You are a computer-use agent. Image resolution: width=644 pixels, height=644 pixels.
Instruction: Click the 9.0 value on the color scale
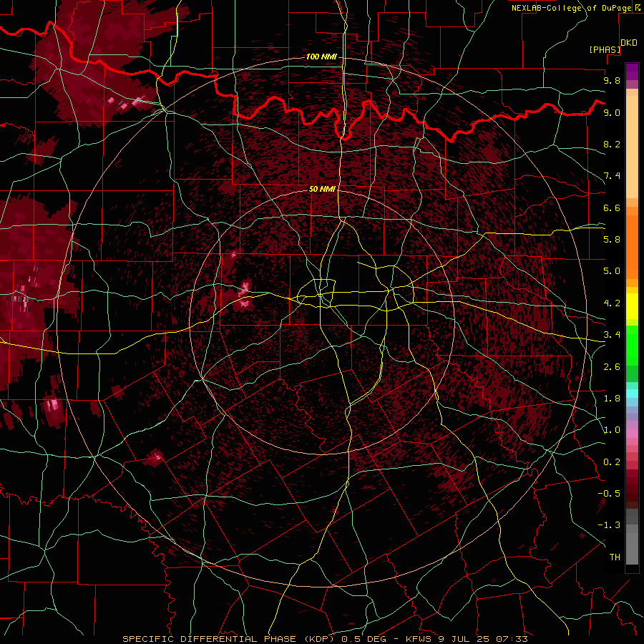612,112
